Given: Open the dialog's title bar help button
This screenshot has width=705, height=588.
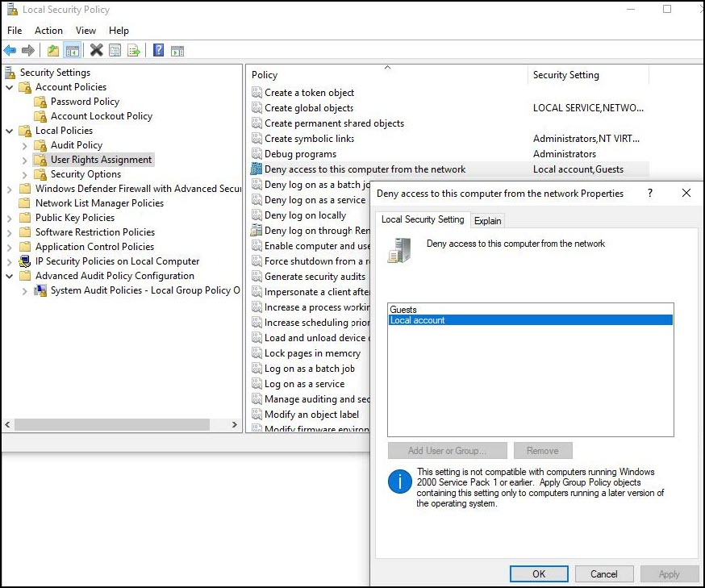Looking at the screenshot, I should [651, 194].
